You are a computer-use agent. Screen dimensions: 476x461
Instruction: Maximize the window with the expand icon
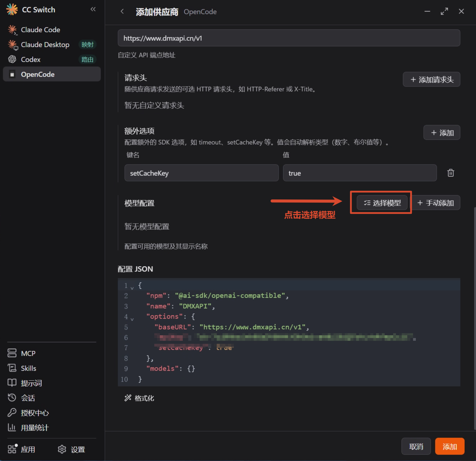point(444,11)
